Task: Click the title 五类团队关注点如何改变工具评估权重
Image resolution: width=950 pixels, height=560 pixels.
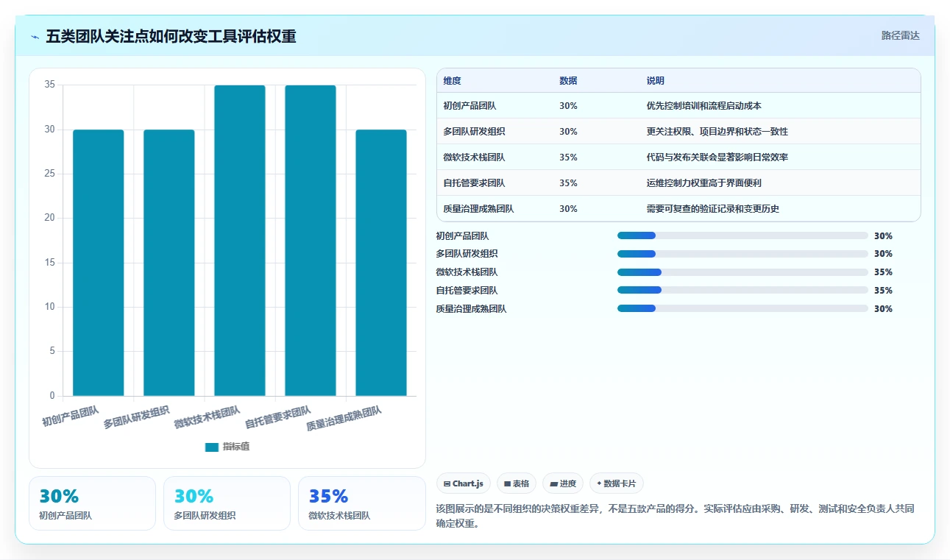Action: [x=171, y=37]
